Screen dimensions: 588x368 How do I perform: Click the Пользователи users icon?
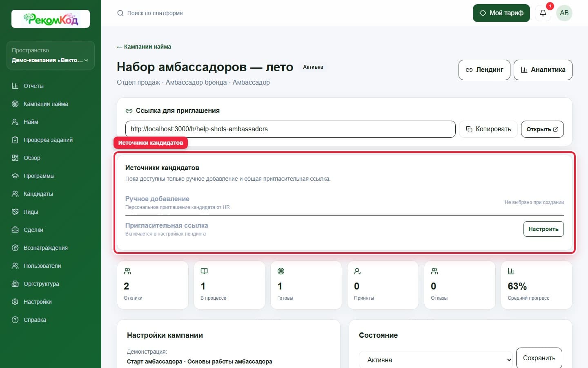tap(15, 266)
